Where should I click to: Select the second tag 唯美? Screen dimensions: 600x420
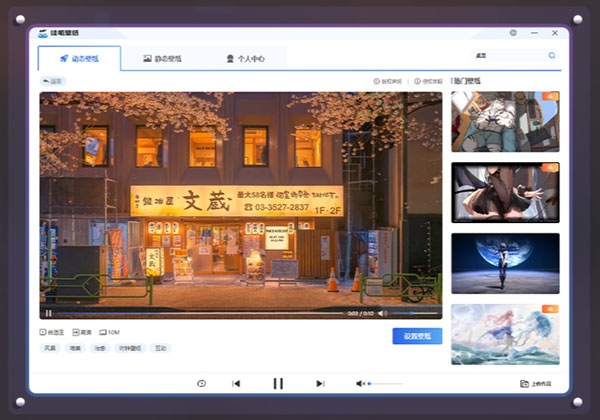(x=75, y=348)
